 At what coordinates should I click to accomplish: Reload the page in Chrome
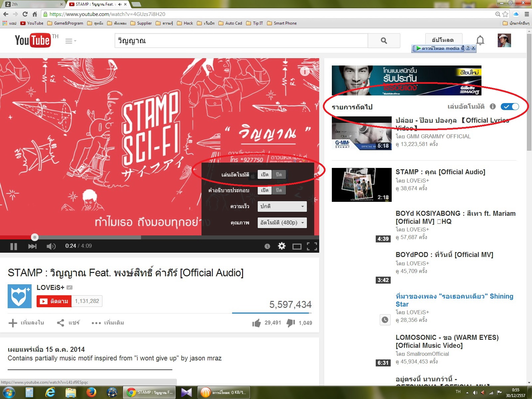coord(25,14)
